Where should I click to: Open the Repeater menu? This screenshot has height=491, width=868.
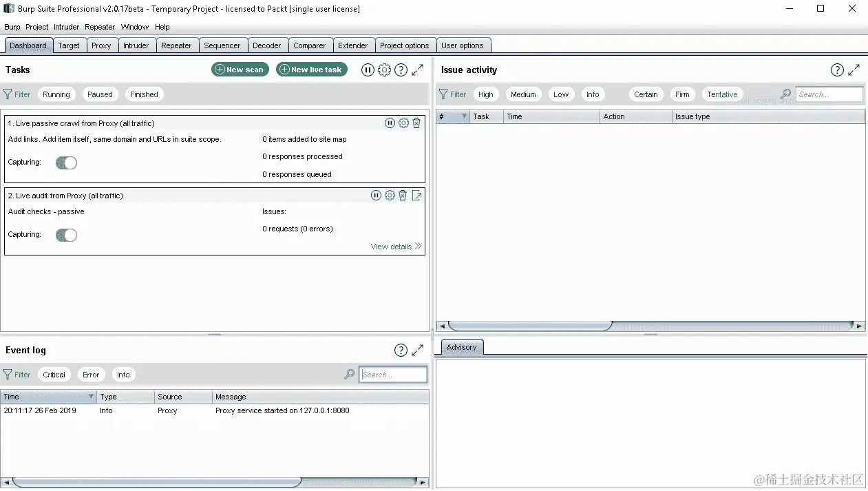point(100,27)
